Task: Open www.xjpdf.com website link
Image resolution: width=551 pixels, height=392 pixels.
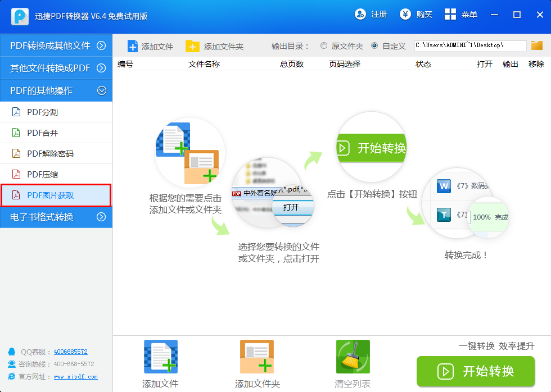Action: (x=75, y=377)
